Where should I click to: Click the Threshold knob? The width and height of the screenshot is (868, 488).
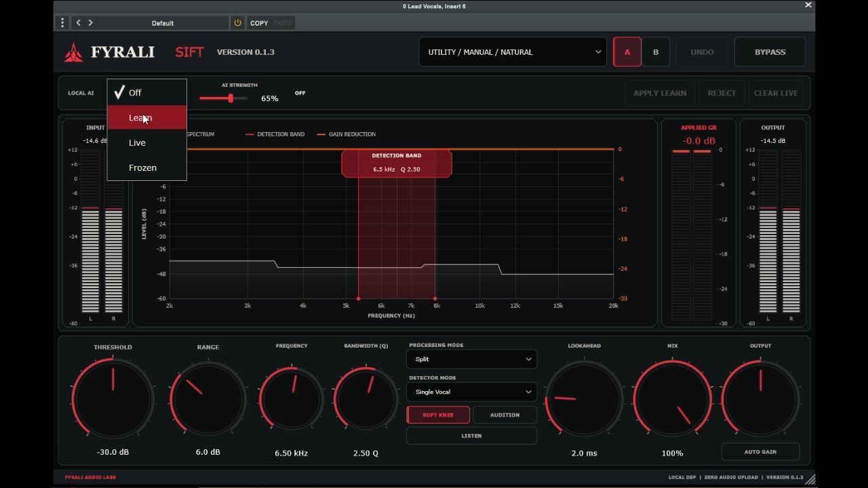(113, 399)
